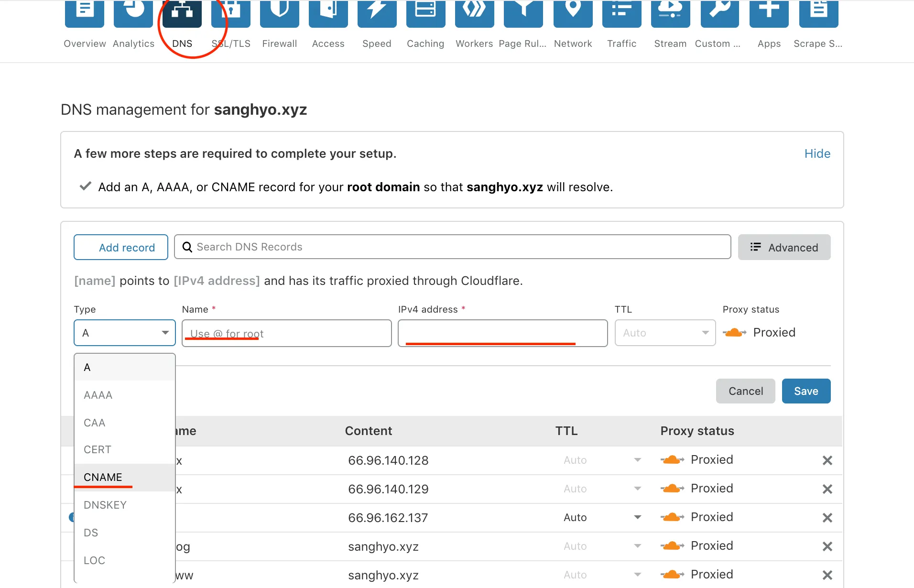This screenshot has width=914, height=588.
Task: Toggle Proxied cloud in new record form
Action: [735, 333]
